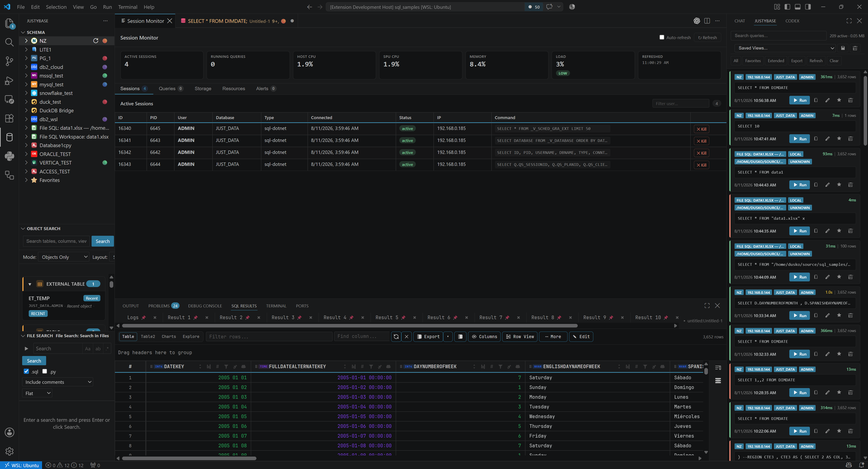
Task: Copy the 10:56:38 AM SELECT * FROM DIMDATE query
Action: [816, 100]
